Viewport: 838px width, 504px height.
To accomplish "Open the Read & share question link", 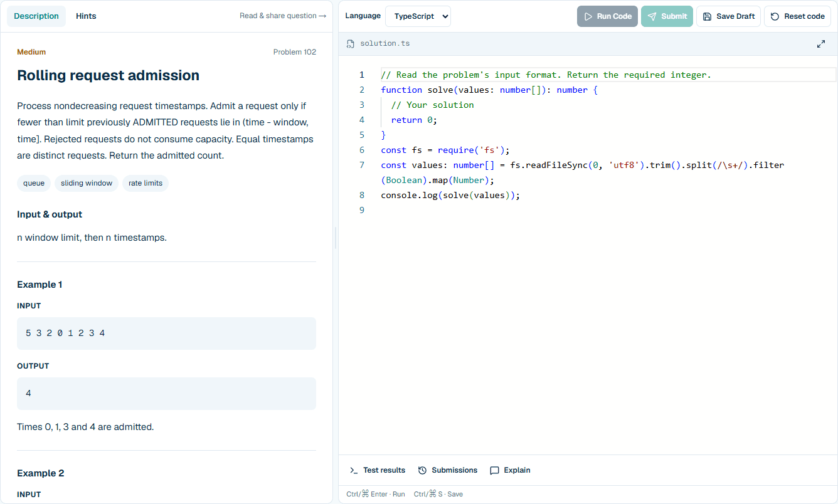I will [283, 16].
